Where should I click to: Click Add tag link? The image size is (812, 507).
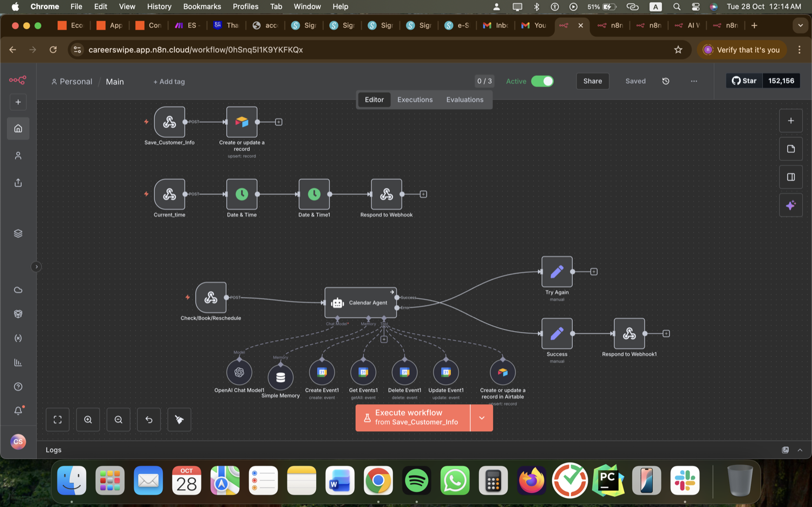[x=169, y=82]
